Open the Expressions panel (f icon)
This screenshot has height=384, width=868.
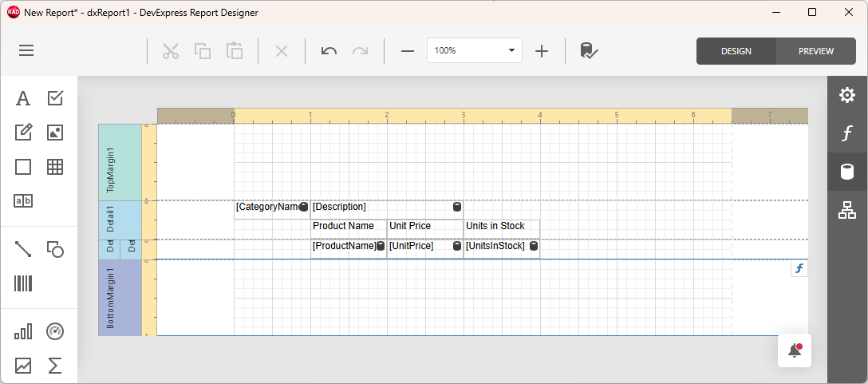click(x=847, y=133)
